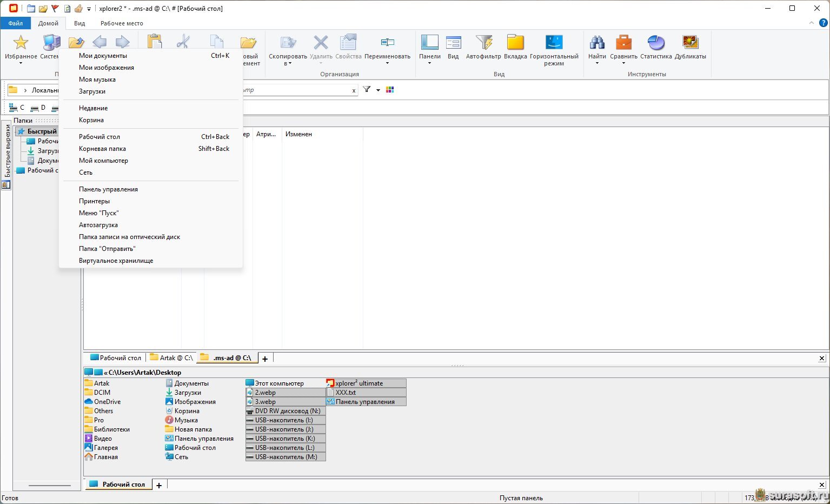Image resolution: width=830 pixels, height=504 pixels.
Task: Open the Statistics pie chart tool
Action: [656, 43]
